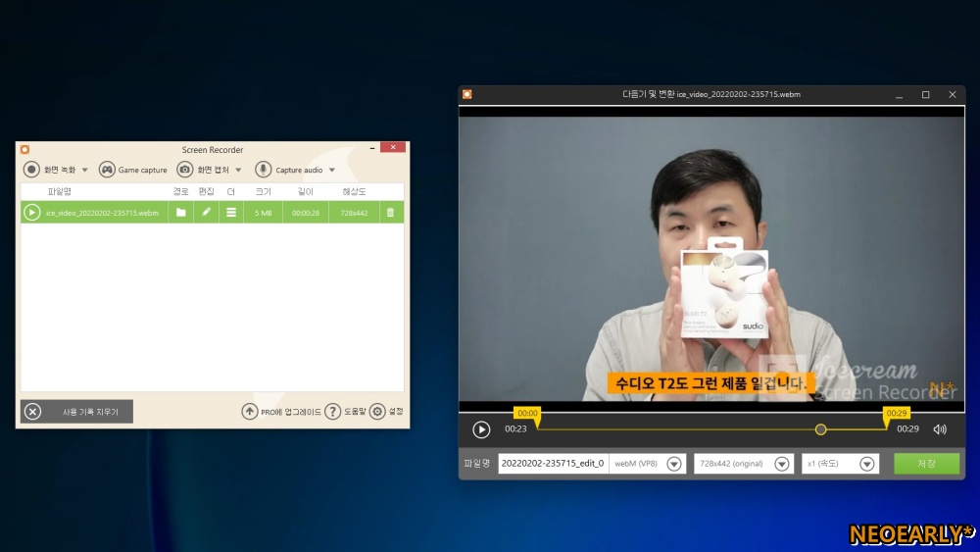Open the 728x442 (original) resolution dropdown
The image size is (980, 552).
coord(782,464)
